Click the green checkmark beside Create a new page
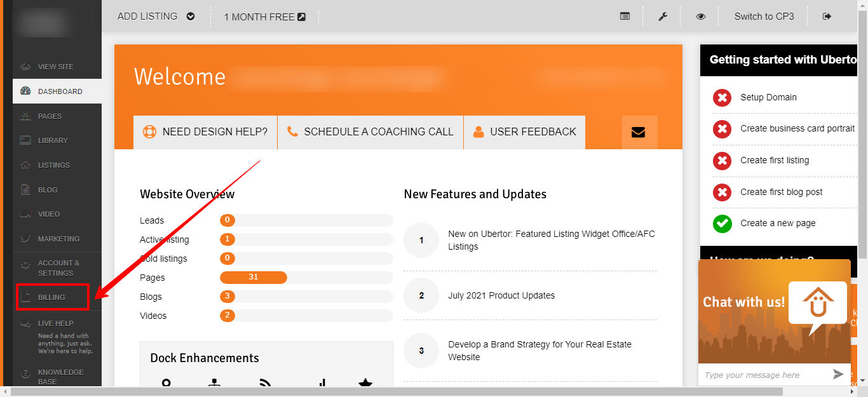 [x=722, y=224]
